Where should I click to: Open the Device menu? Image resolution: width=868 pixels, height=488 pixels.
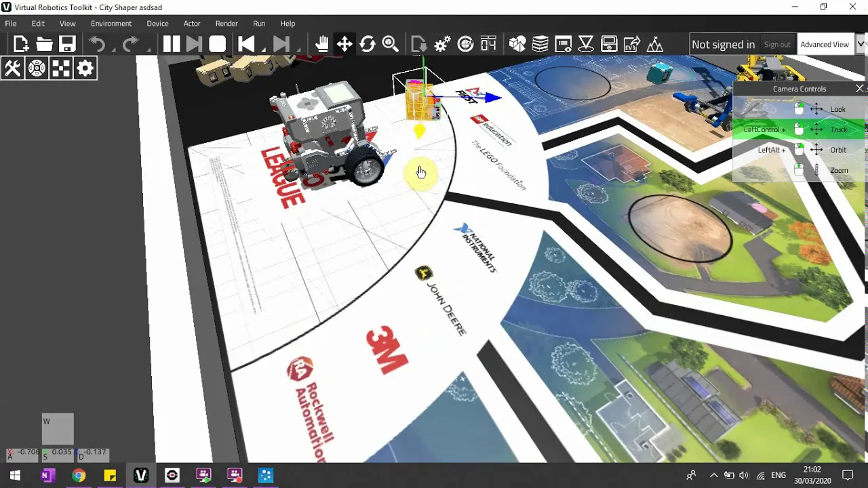[157, 24]
